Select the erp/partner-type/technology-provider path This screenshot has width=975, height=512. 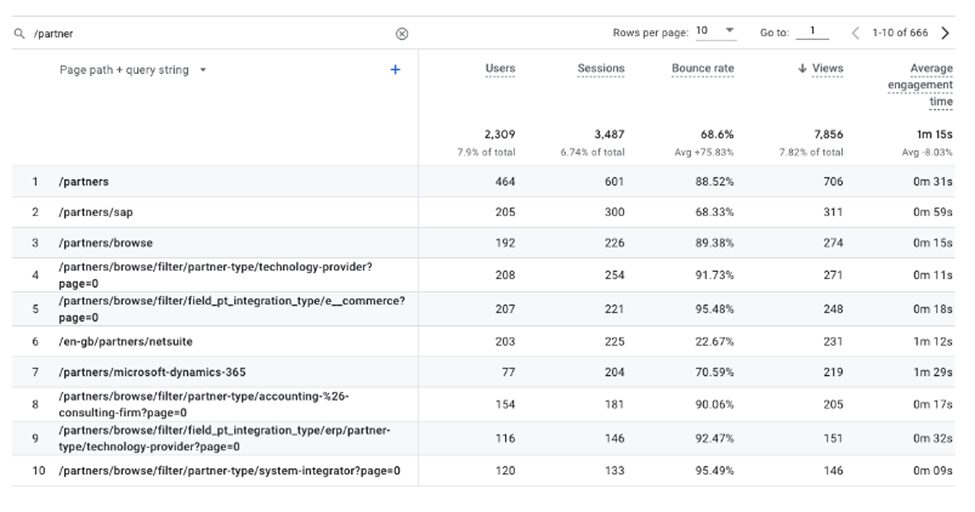click(224, 439)
